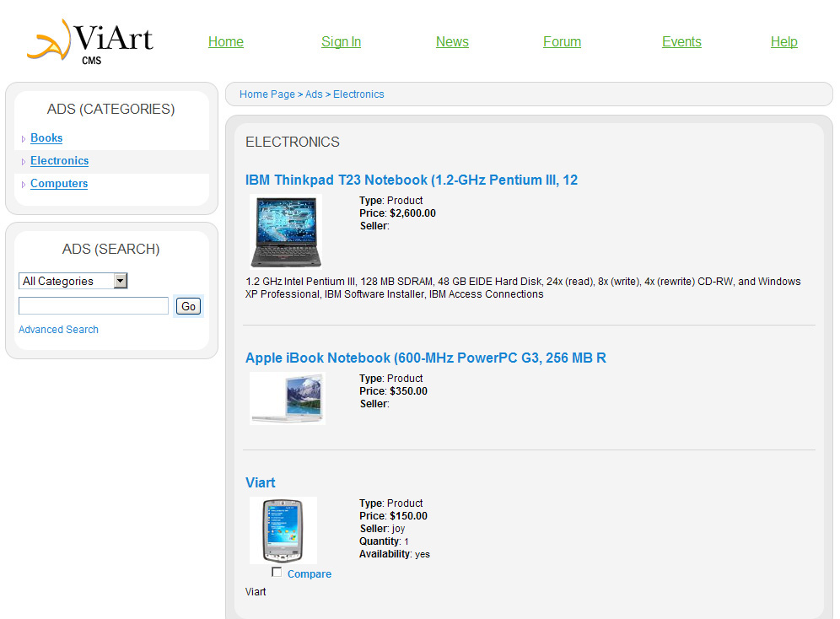Click the Go search button
The image size is (840, 619).
pos(189,306)
